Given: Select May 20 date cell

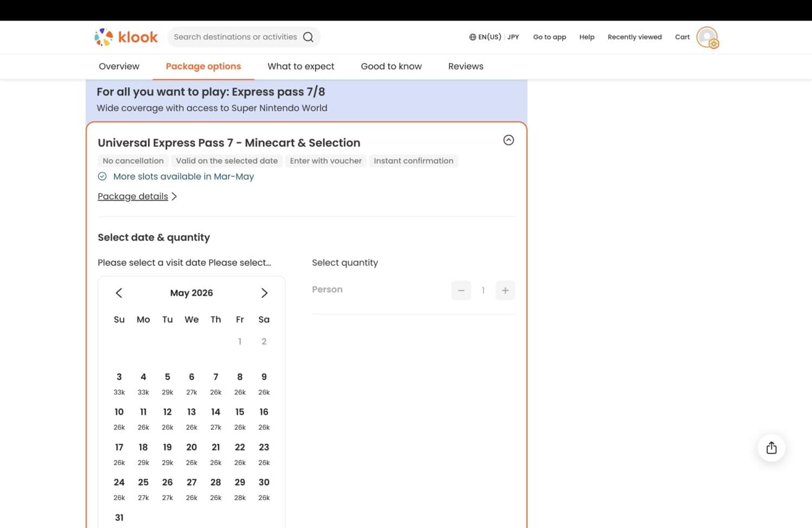Looking at the screenshot, I should pyautogui.click(x=192, y=454).
